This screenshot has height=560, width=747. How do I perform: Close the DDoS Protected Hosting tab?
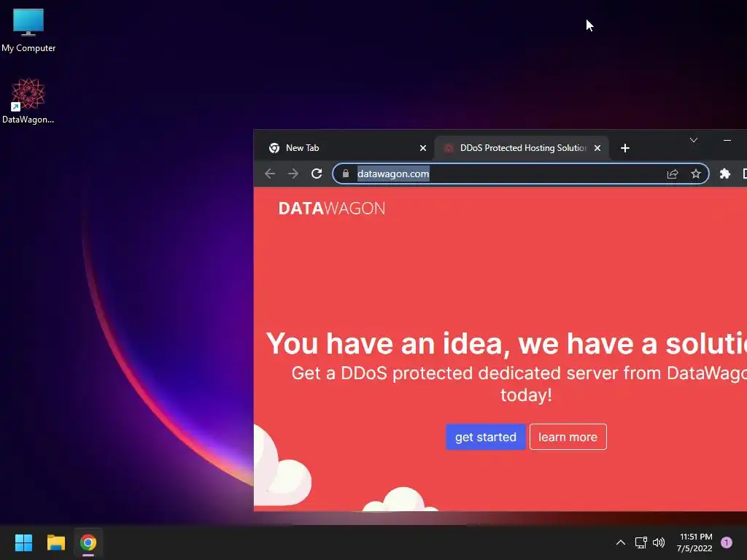(597, 148)
